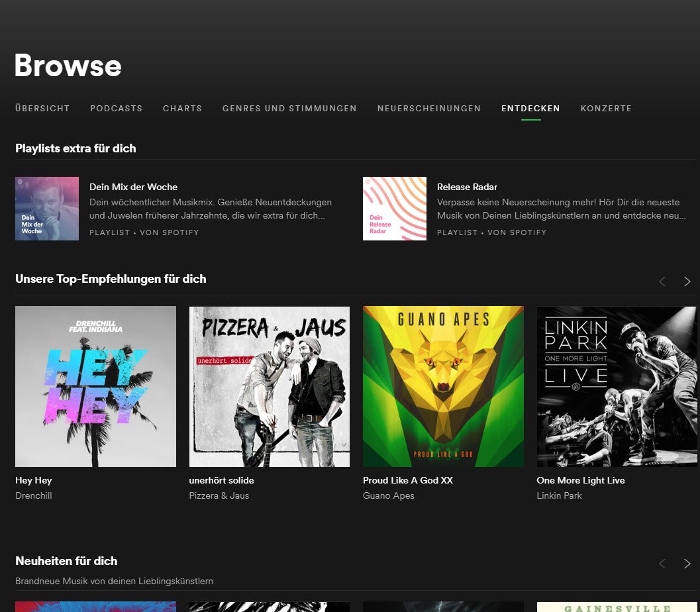Open One More Light Live cover
The width and height of the screenshot is (700, 612).
pyautogui.click(x=617, y=387)
